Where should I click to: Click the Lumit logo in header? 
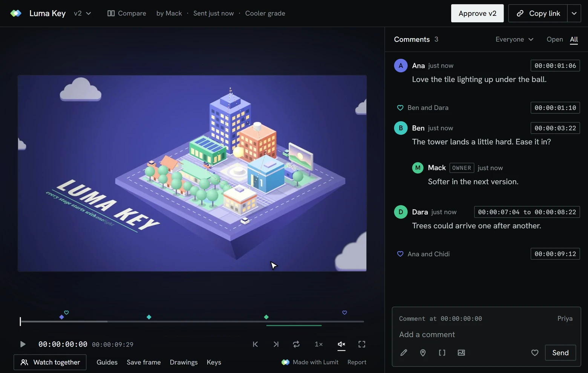point(16,13)
